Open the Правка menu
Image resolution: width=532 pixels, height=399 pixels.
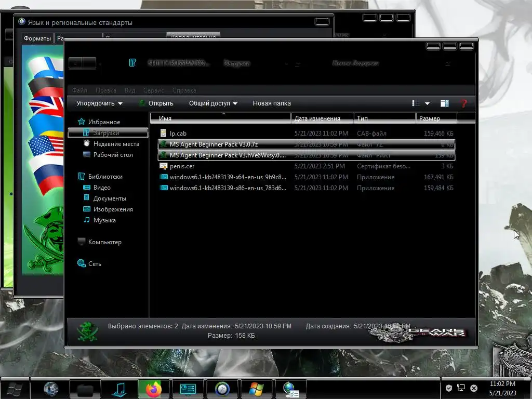(105, 90)
